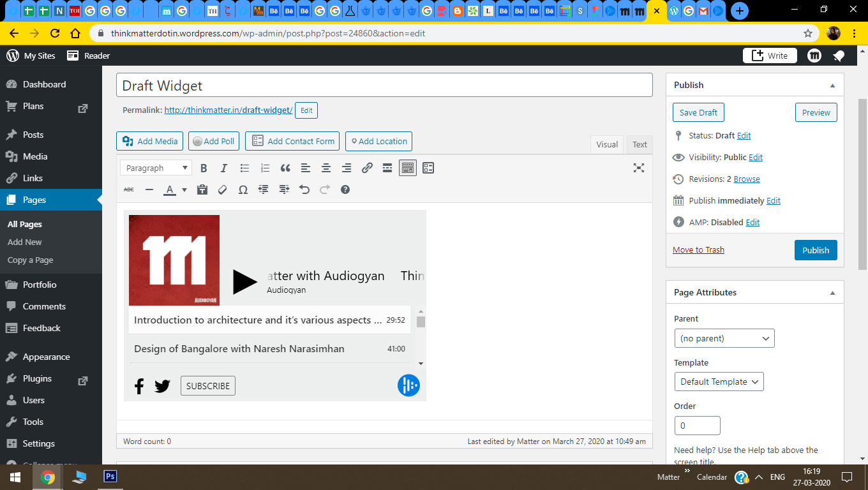Toggle the toolbar kitchen sink button
The image size is (868, 490).
[x=408, y=168]
